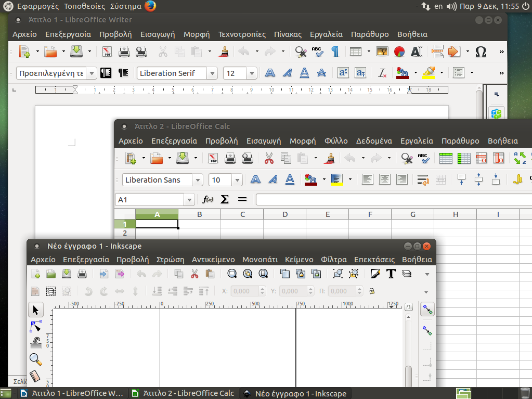The image size is (532, 399).
Task: Open the Πίνακας menu in Writer
Action: pyautogui.click(x=288, y=34)
